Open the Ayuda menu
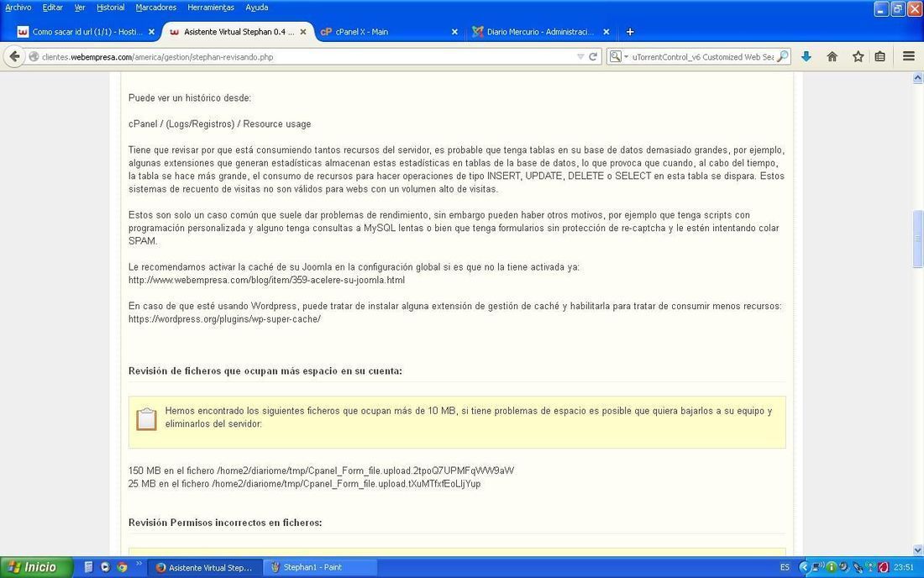 tap(256, 7)
